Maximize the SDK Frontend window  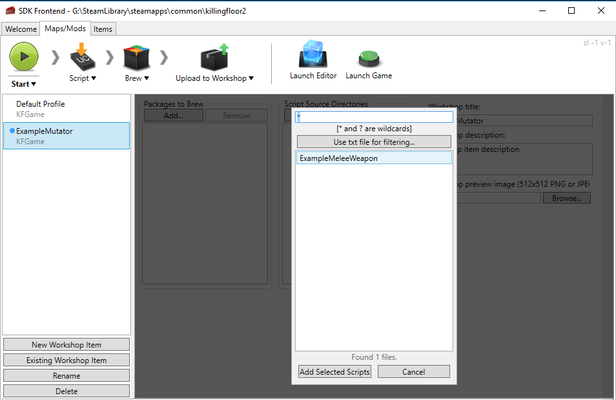tap(572, 11)
